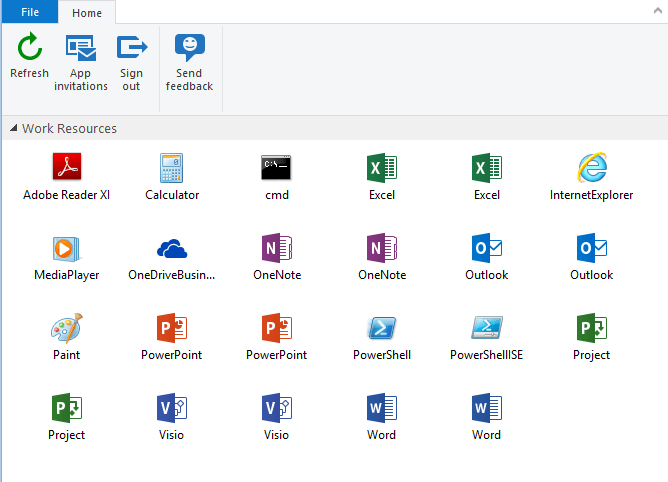This screenshot has height=482, width=668.
Task: Open the Word icon below PowerShellISE
Action: point(487,417)
